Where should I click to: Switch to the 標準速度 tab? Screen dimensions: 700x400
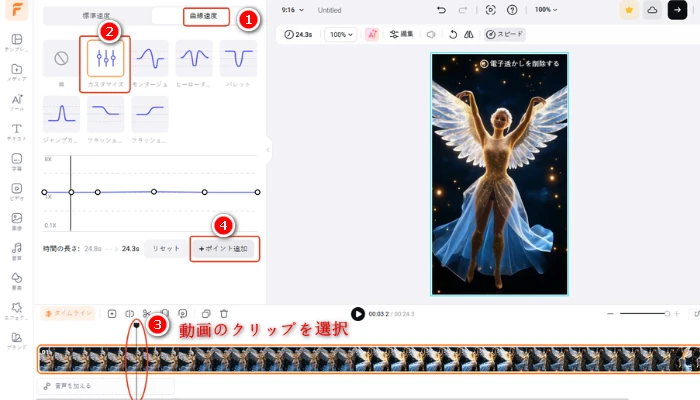click(x=97, y=16)
